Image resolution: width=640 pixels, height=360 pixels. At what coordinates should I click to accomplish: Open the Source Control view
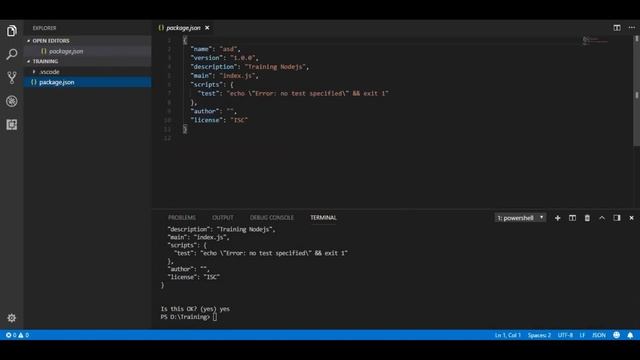[11, 78]
